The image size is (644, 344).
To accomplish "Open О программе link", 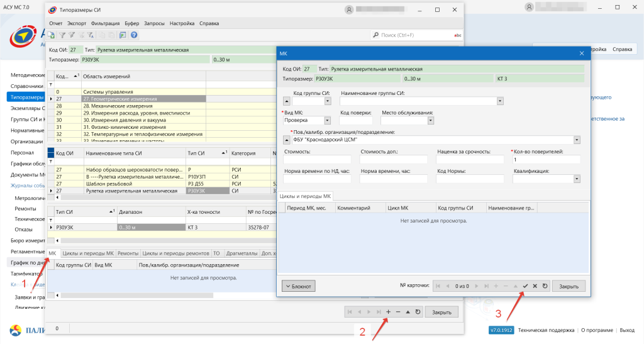I will (597, 330).
